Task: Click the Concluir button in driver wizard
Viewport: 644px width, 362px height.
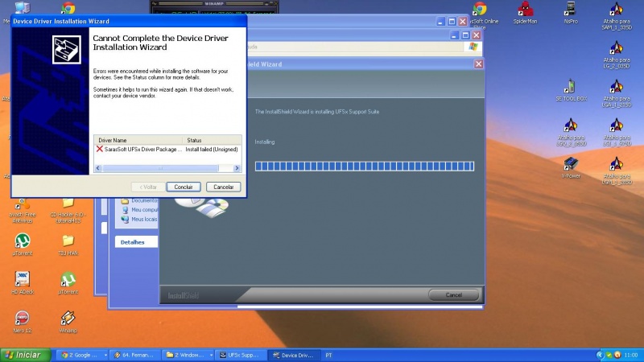Action: [x=184, y=187]
